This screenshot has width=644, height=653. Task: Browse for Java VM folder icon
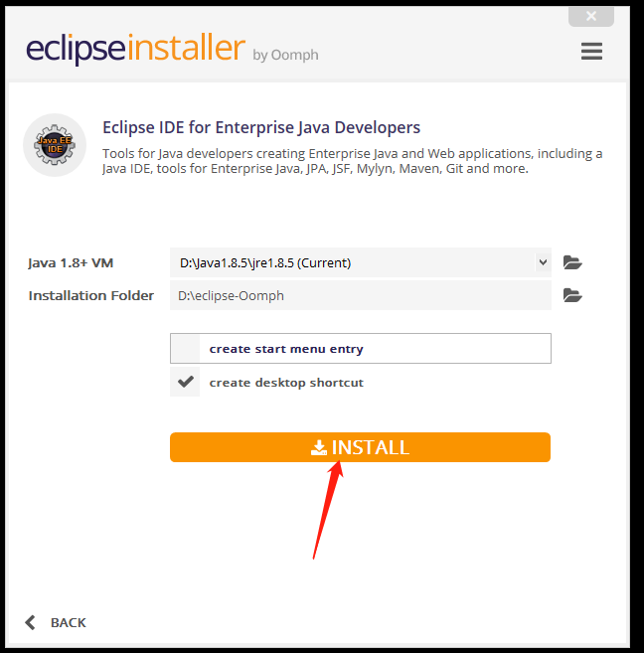pyautogui.click(x=572, y=262)
